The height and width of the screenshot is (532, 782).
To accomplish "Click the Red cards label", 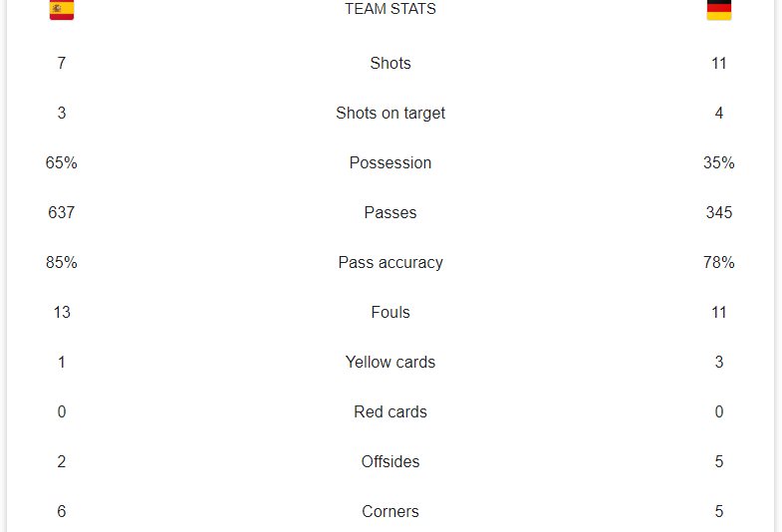I will coord(391,412).
